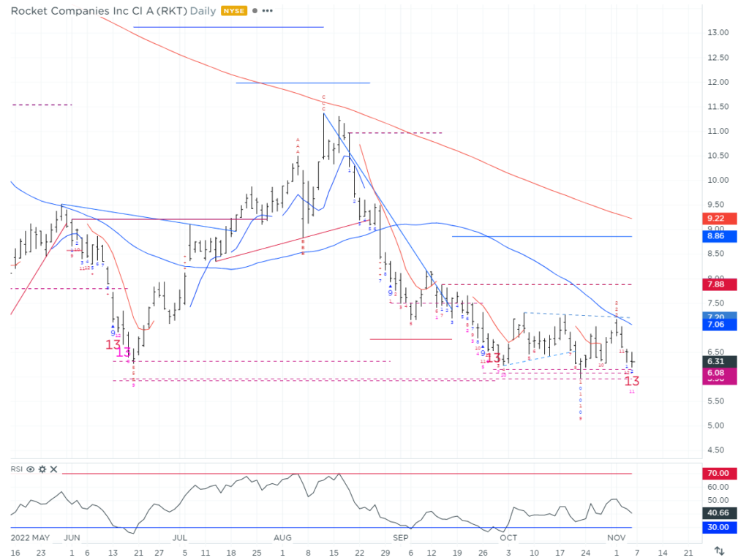Image resolution: width=749 pixels, height=560 pixels.
Task: Click the NOV month label on time axis
Action: pos(616,537)
